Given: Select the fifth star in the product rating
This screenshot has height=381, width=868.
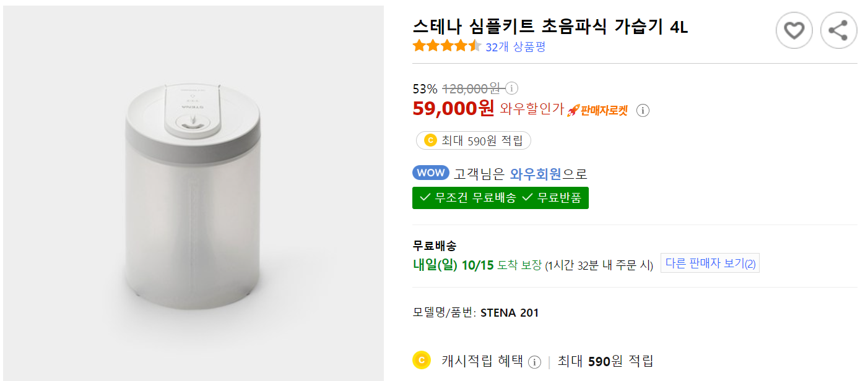Looking at the screenshot, I should (x=474, y=45).
